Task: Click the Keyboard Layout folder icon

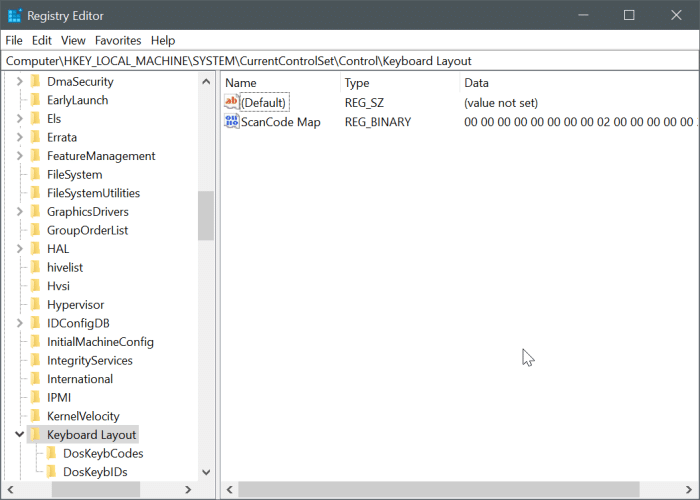Action: coord(36,435)
